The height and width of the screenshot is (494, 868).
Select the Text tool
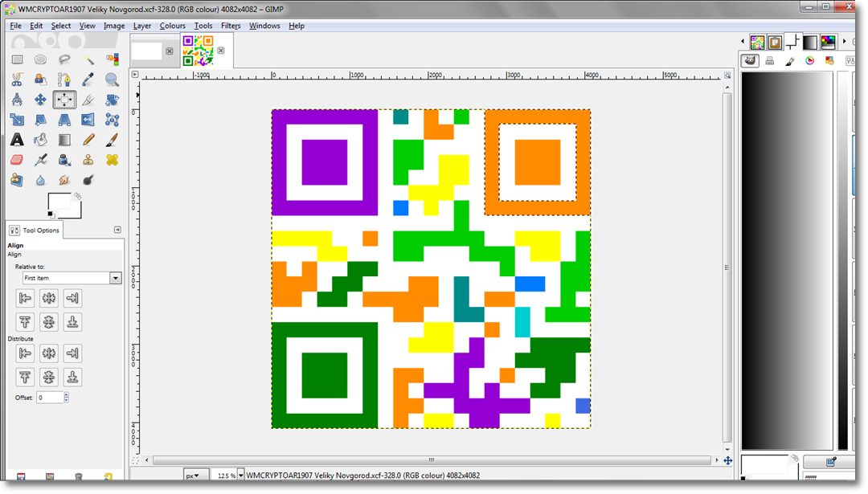point(17,140)
